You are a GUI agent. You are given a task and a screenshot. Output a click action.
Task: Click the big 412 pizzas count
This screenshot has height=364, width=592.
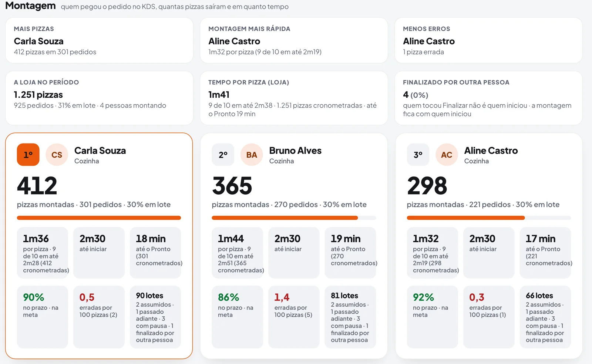click(x=37, y=185)
